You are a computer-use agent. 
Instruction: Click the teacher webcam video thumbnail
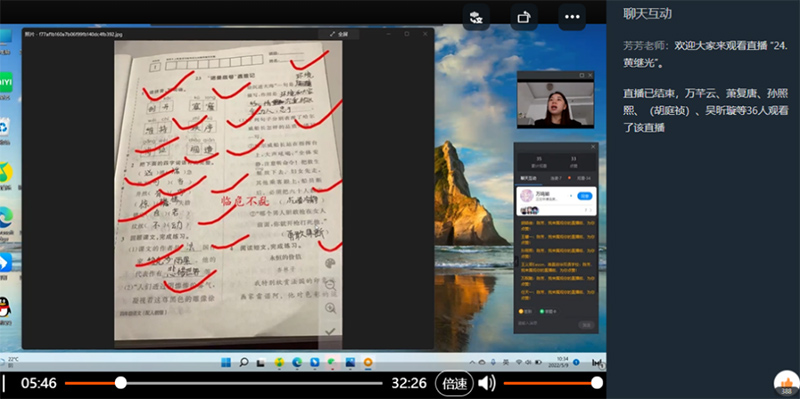(x=555, y=104)
